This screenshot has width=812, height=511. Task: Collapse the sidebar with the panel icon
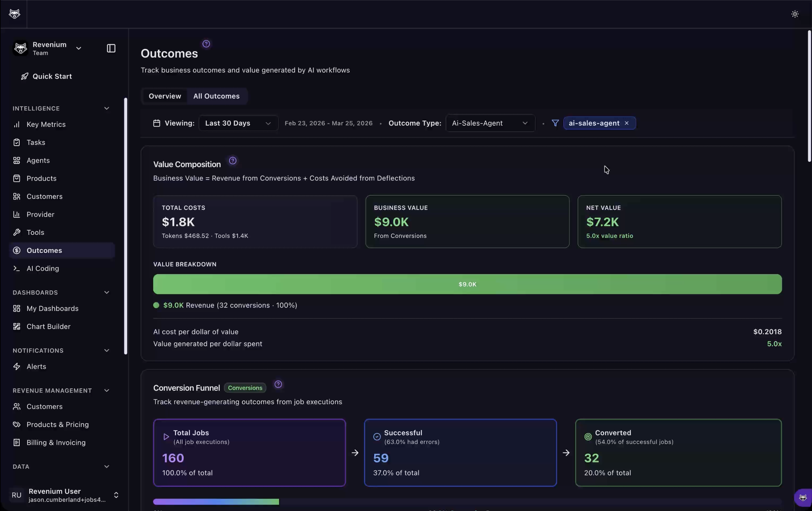(110, 48)
